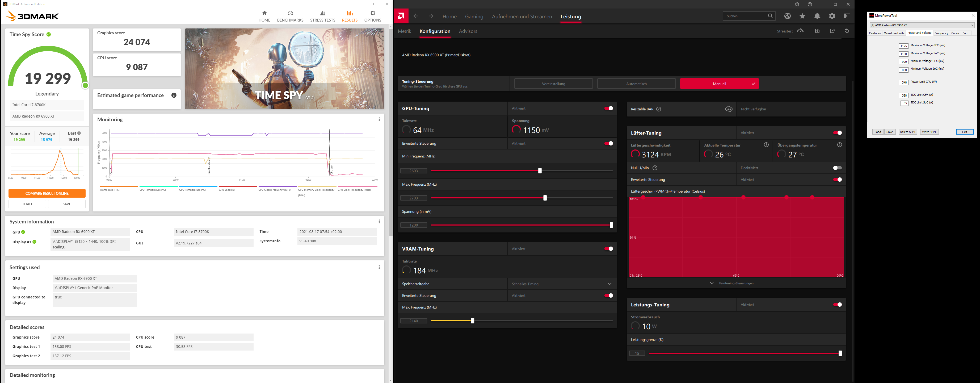The width and height of the screenshot is (980, 383).
Task: Open AMD settings gear icon
Action: point(832,16)
